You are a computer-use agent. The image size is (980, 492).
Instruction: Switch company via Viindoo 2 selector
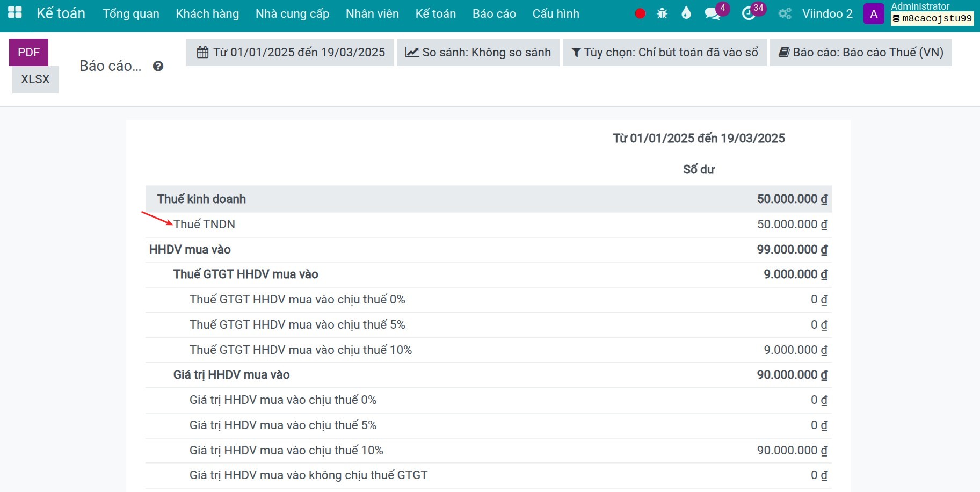pos(826,14)
